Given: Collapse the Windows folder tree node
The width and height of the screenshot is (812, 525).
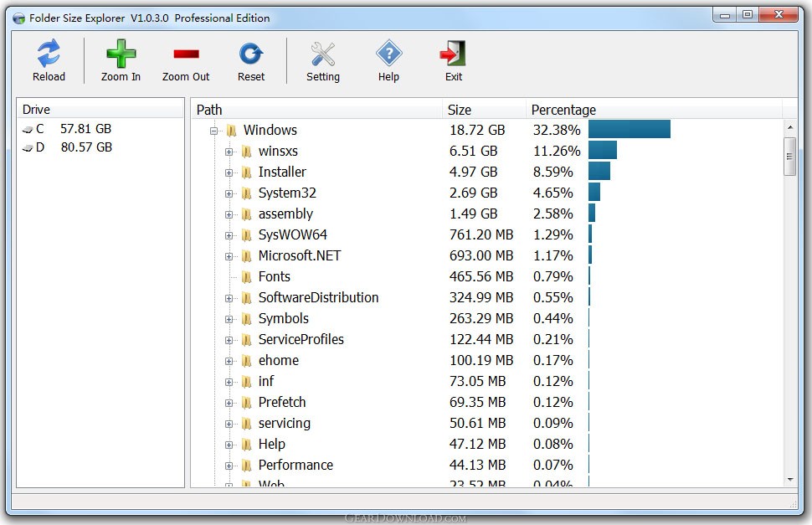Looking at the screenshot, I should click(214, 130).
